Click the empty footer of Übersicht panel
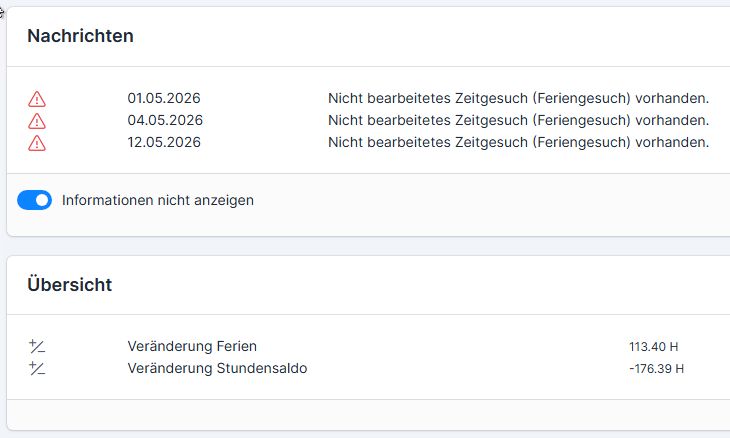The width and height of the screenshot is (730, 438). (368, 415)
